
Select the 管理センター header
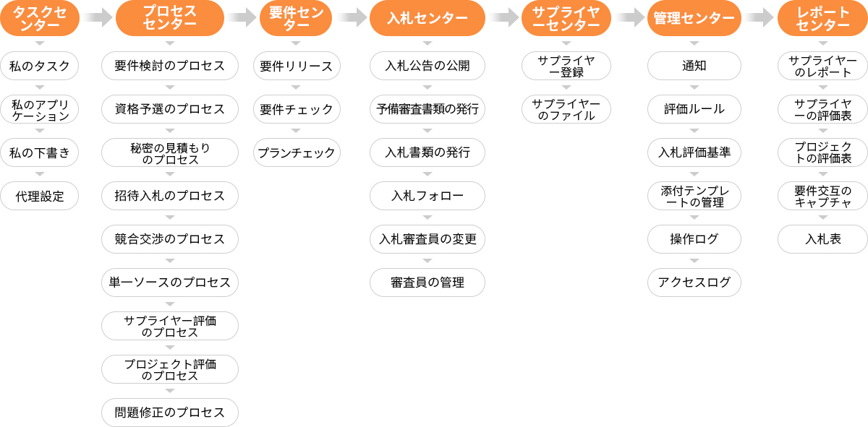(x=694, y=18)
